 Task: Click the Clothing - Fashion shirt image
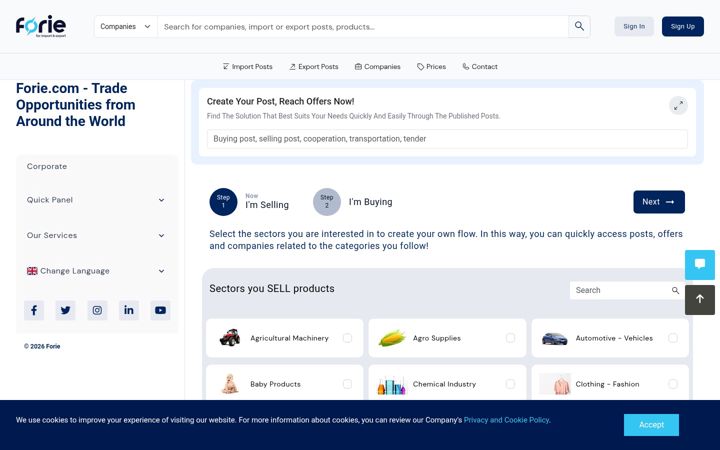[x=555, y=384]
